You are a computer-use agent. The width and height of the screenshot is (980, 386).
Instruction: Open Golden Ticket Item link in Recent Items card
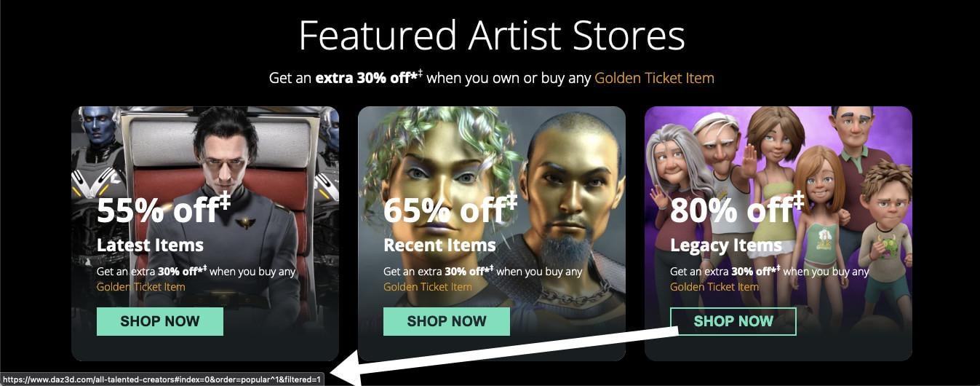click(427, 286)
